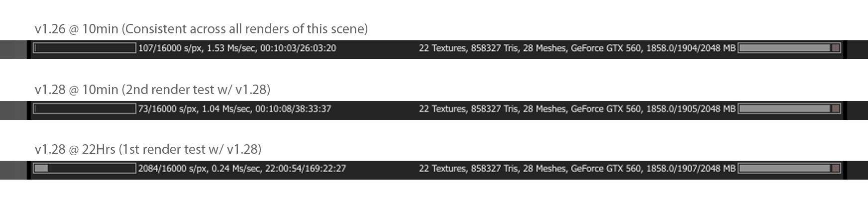Select the 107/16000 s/px render stats text
868x206 pixels.
[x=237, y=48]
